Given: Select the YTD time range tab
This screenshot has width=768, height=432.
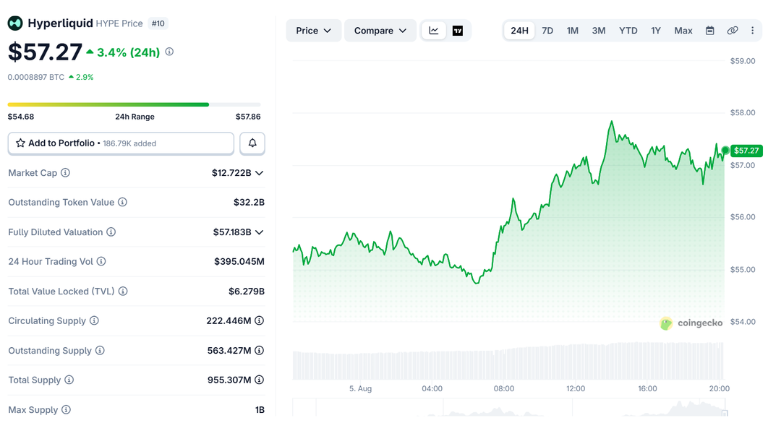Looking at the screenshot, I should (x=628, y=30).
